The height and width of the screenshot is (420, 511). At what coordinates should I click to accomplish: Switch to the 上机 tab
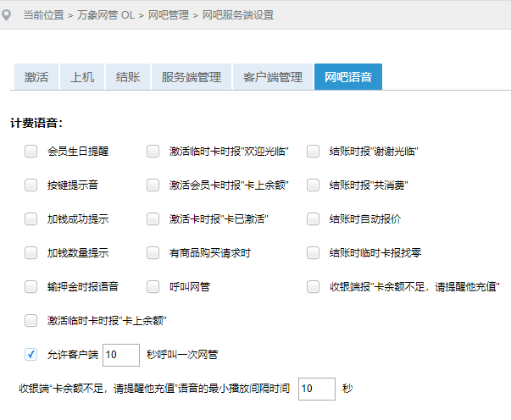(x=82, y=77)
